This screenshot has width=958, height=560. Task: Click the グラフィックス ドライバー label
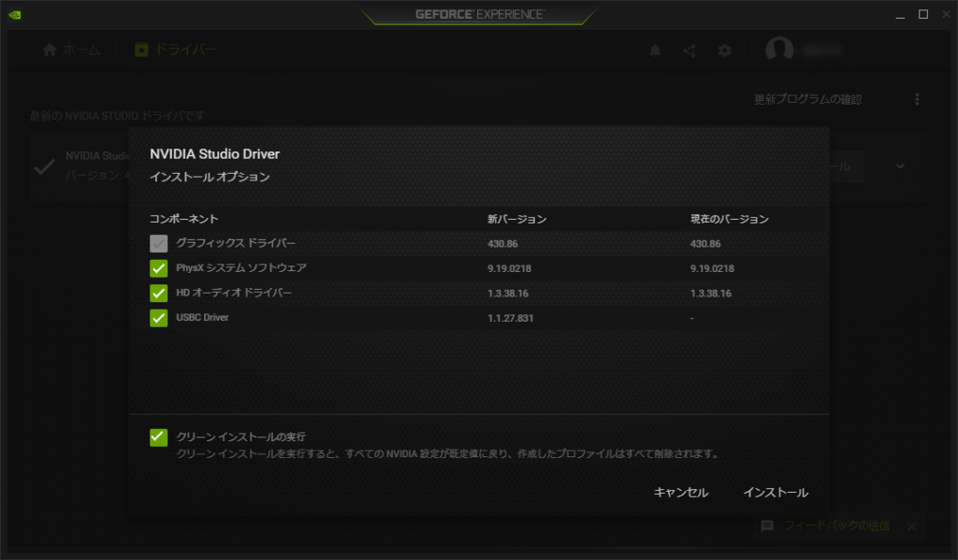(236, 243)
